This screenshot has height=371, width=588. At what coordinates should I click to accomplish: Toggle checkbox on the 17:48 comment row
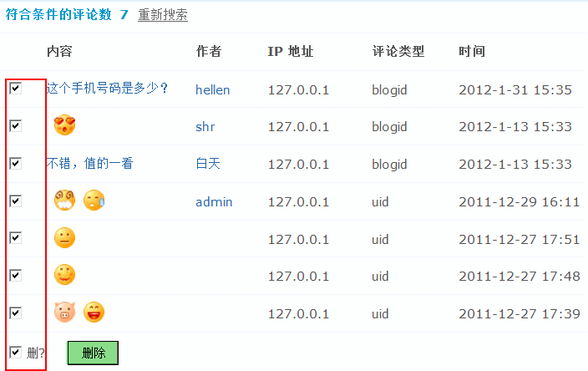[15, 276]
